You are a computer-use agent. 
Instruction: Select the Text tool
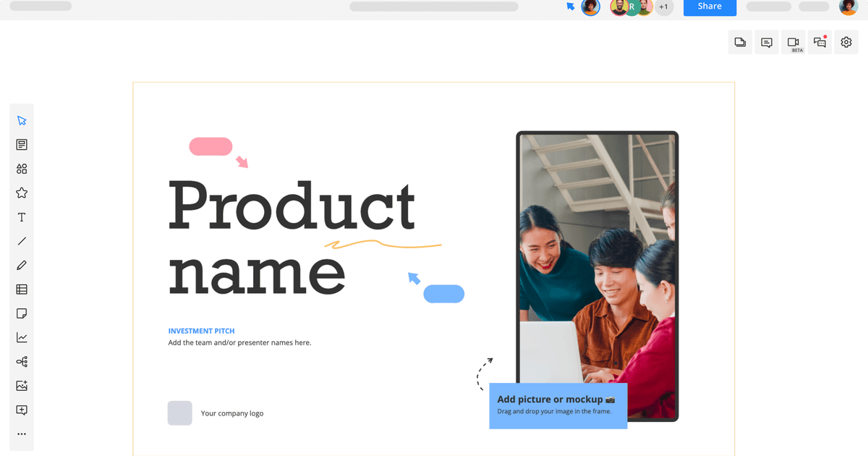coord(22,217)
